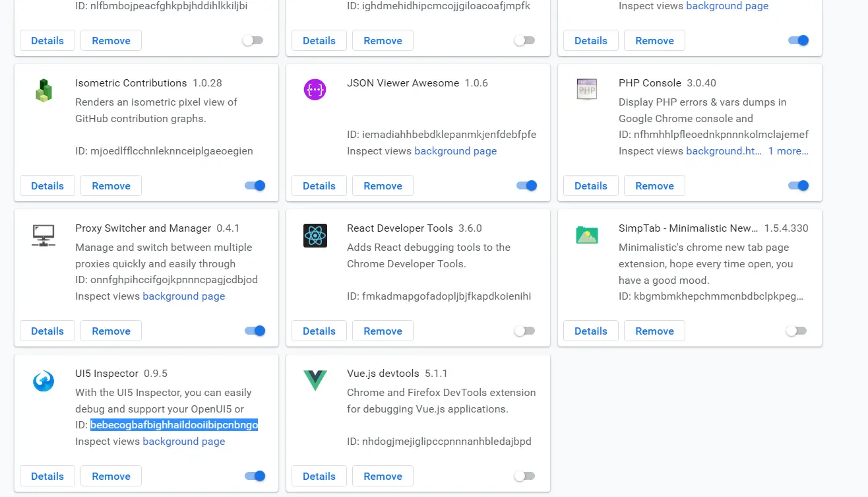Open PHP Console background.ht... inspect link
The width and height of the screenshot is (868, 497).
(724, 151)
